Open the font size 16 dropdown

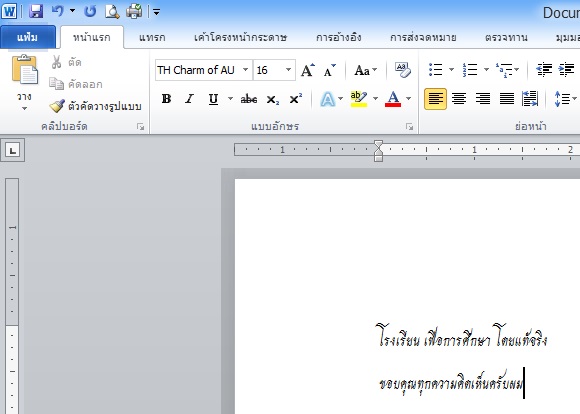tap(288, 70)
